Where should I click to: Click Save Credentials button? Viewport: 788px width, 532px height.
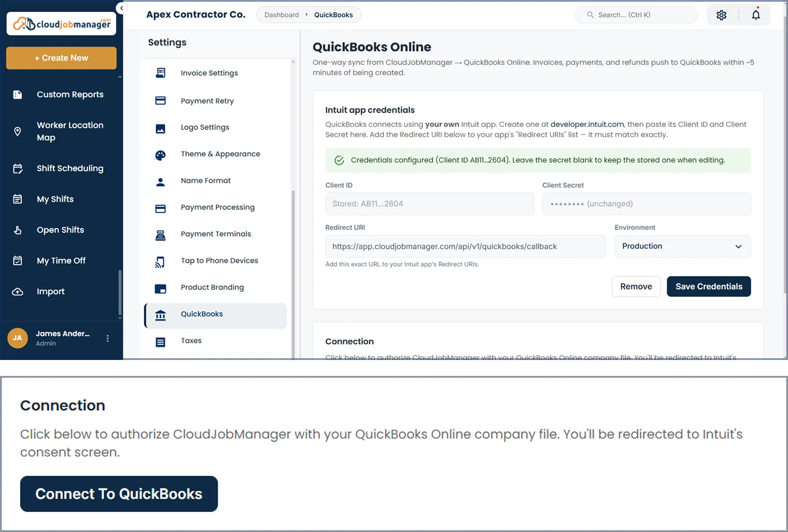coord(709,286)
